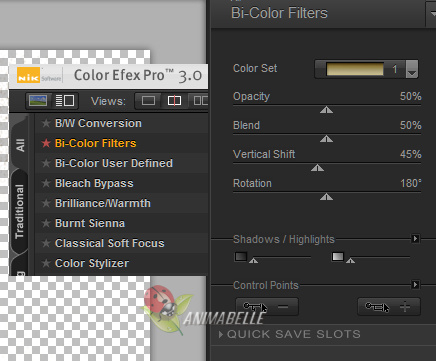This screenshot has height=361, width=436.
Task: Expand the Control Points section arrow
Action: click(415, 285)
